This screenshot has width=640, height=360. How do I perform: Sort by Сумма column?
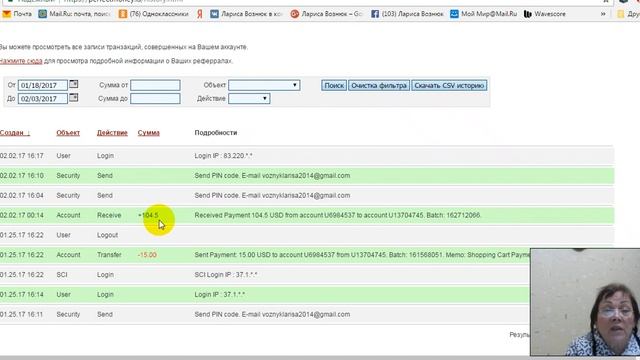149,133
